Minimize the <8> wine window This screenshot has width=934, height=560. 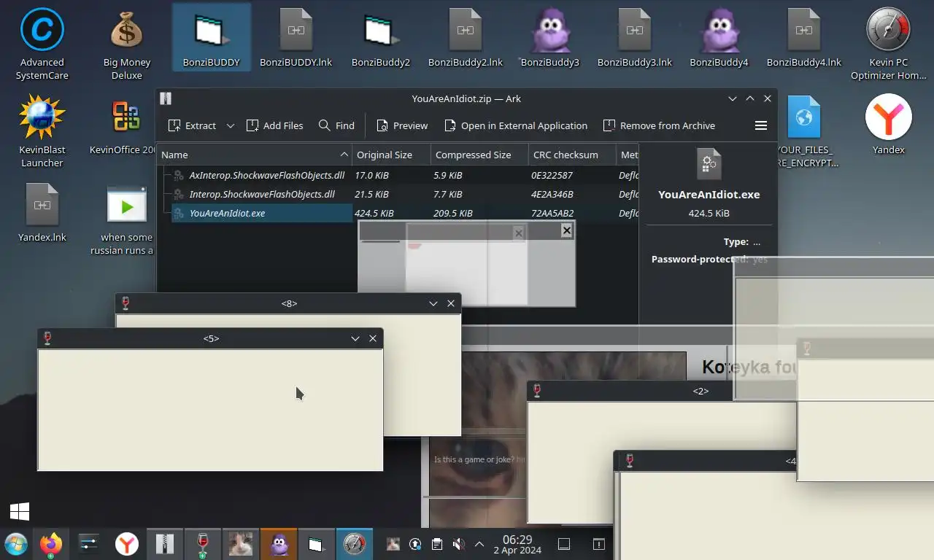coord(433,303)
